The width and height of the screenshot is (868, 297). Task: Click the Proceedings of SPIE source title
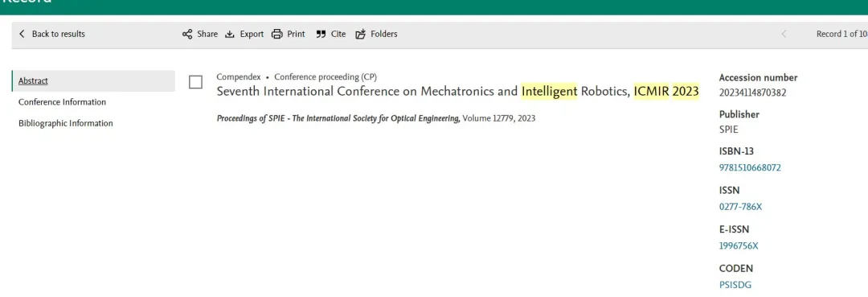(338, 118)
